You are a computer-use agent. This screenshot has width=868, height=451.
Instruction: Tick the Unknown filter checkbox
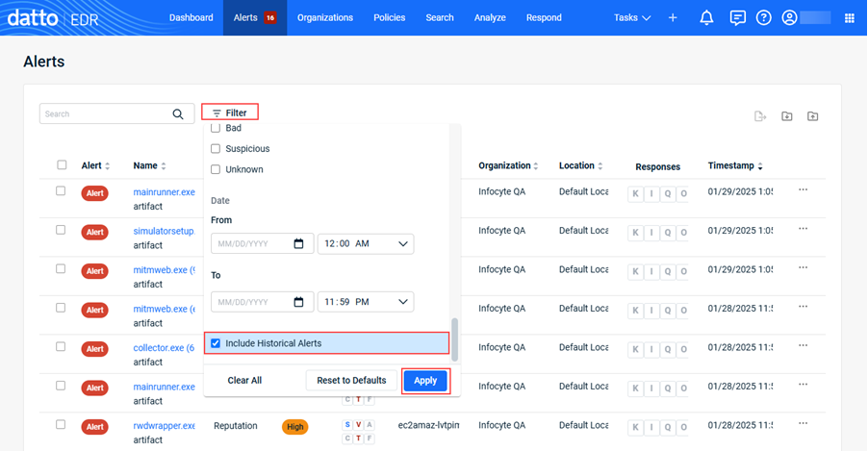[x=216, y=170]
